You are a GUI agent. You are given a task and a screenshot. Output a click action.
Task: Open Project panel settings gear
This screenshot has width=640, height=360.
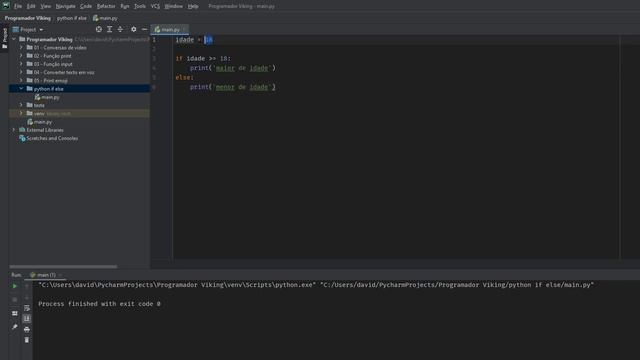(133, 29)
